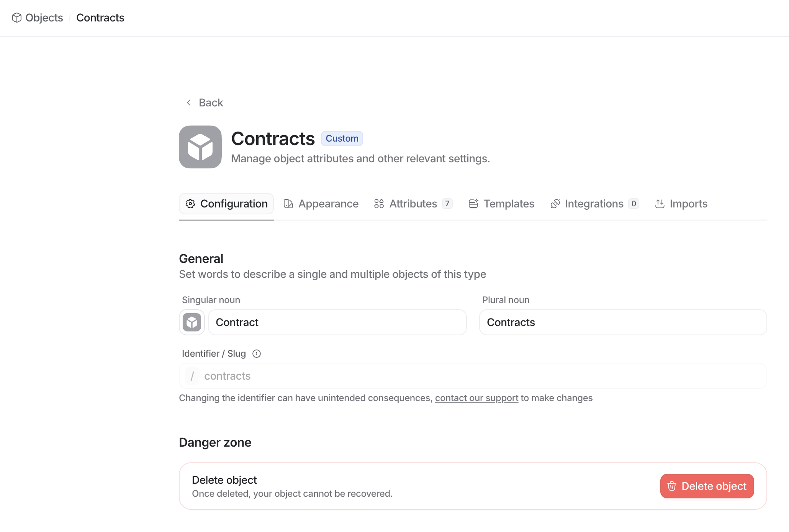Open the Attributes tab

pos(413,203)
